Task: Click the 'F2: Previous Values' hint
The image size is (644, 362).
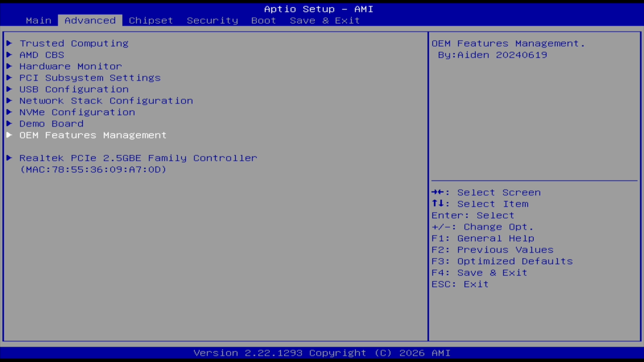Action: [x=493, y=250]
